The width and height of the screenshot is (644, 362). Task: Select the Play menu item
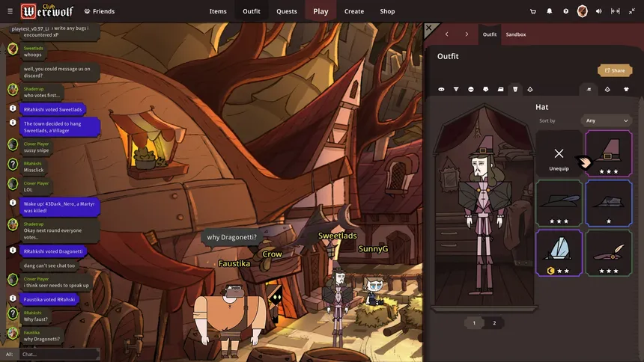(321, 11)
